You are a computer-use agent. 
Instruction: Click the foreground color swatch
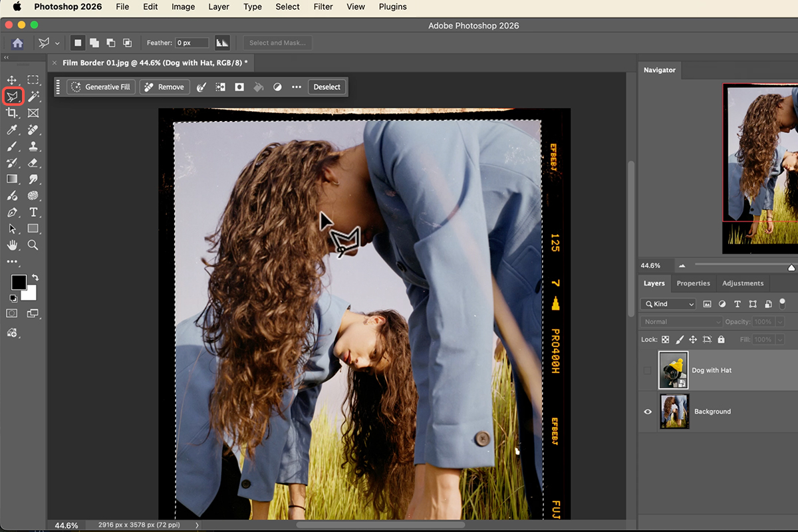click(x=19, y=283)
